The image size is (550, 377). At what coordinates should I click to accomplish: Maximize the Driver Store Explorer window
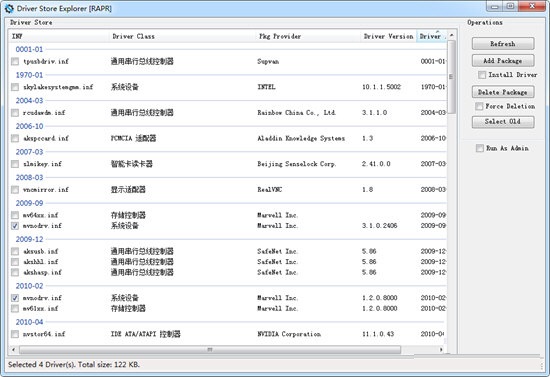pyautogui.click(x=510, y=6)
